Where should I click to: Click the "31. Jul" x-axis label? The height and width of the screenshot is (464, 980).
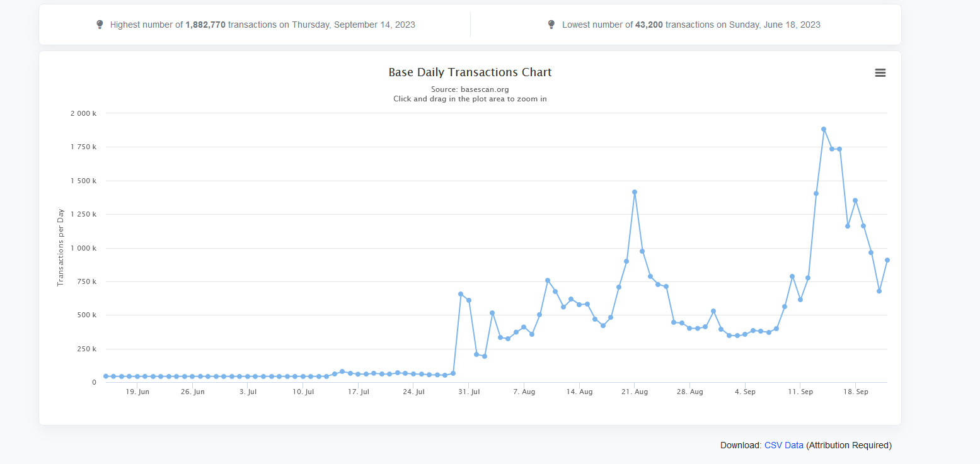pos(469,392)
